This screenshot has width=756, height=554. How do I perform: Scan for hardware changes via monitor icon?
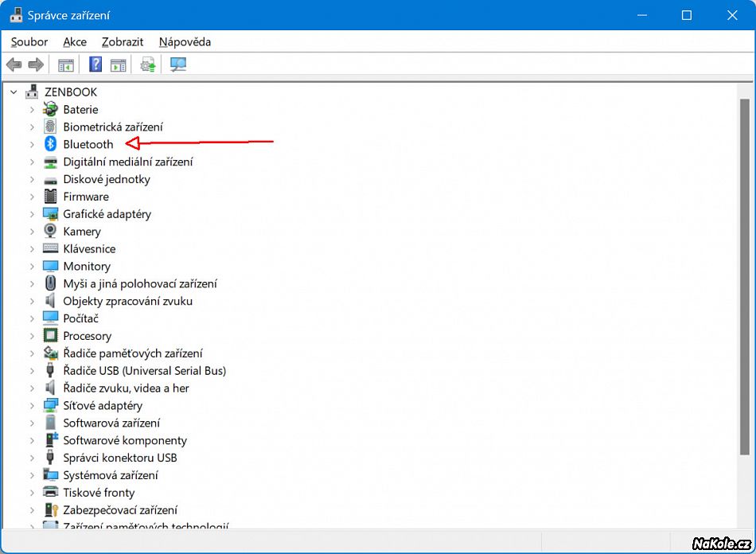178,65
